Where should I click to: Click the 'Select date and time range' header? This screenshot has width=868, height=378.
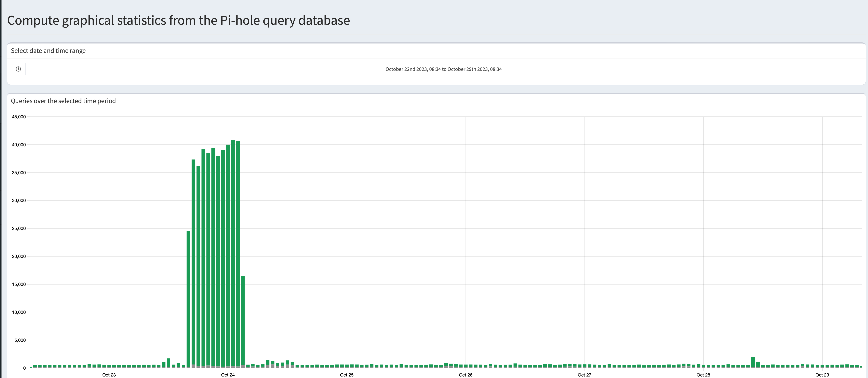pyautogui.click(x=48, y=51)
